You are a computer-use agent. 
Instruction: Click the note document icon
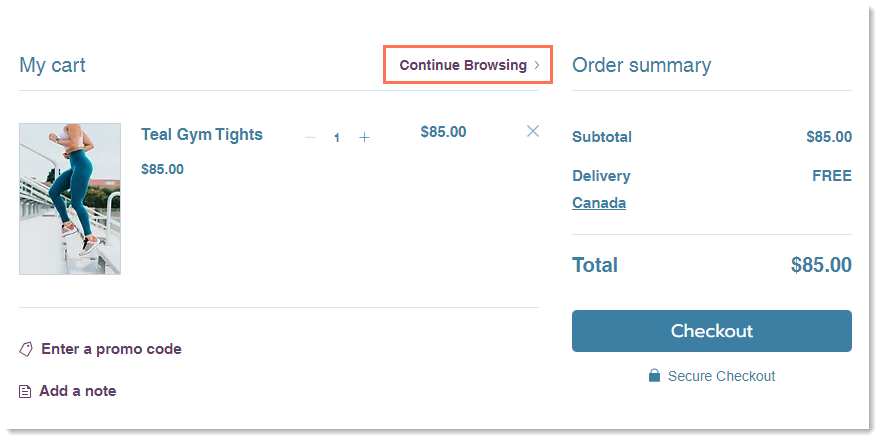pyautogui.click(x=26, y=391)
